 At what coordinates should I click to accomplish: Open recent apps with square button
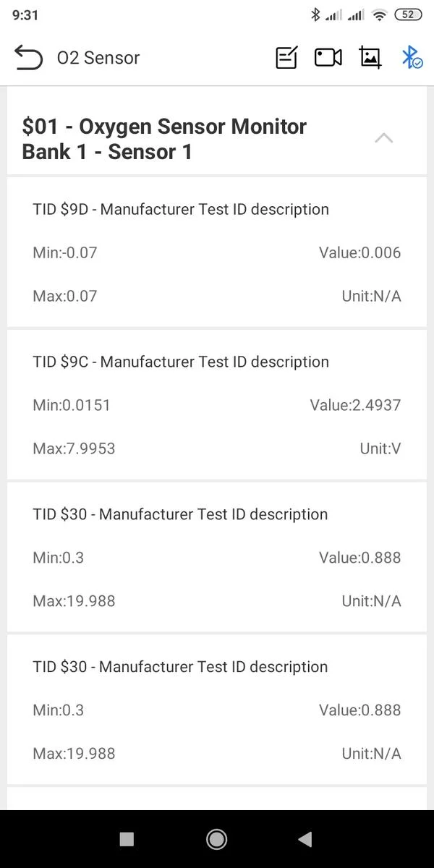click(127, 839)
